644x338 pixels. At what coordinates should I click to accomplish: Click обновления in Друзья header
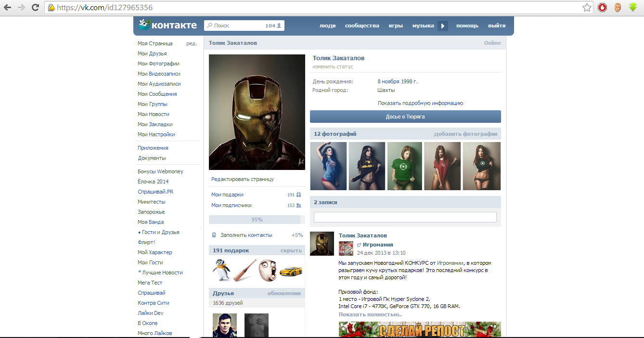coord(284,293)
